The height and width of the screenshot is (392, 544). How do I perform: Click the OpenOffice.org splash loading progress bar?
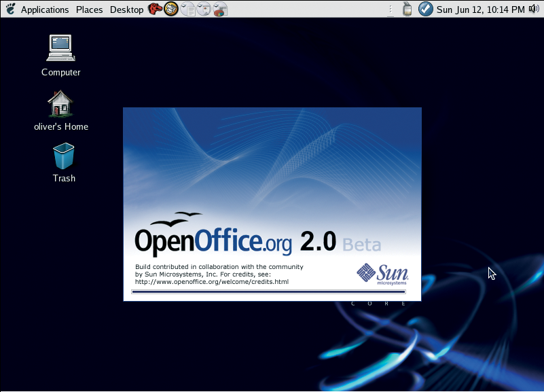pyautogui.click(x=268, y=291)
